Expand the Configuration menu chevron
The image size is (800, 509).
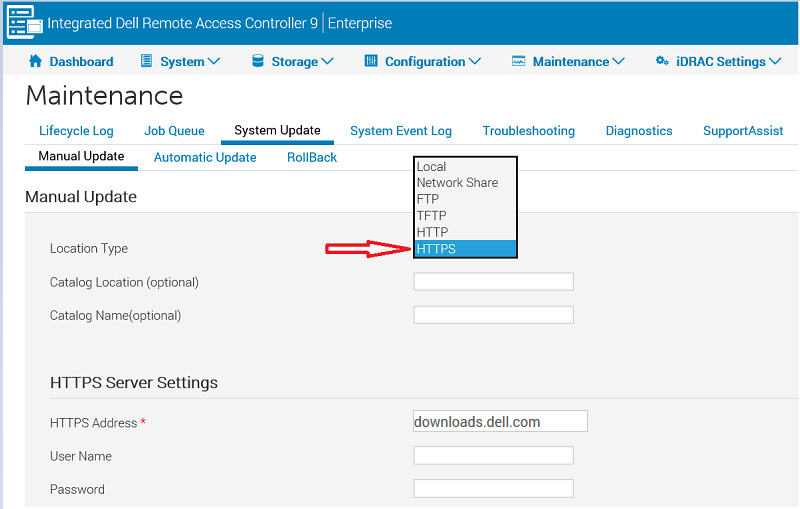474,62
